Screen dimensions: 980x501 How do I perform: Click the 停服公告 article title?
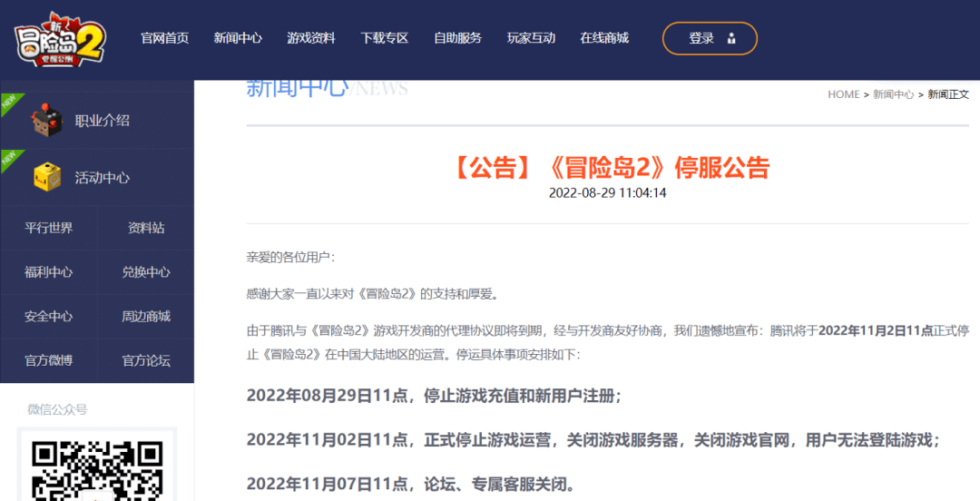610,168
